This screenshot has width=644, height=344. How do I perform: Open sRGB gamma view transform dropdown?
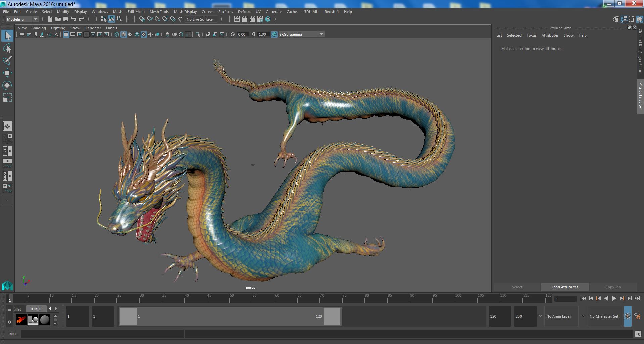(301, 34)
